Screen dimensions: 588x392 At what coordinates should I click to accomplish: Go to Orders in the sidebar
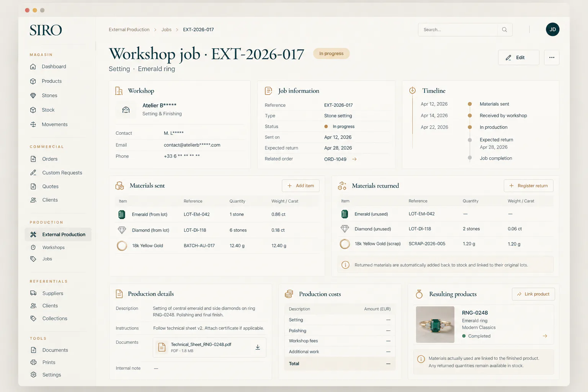pos(50,159)
